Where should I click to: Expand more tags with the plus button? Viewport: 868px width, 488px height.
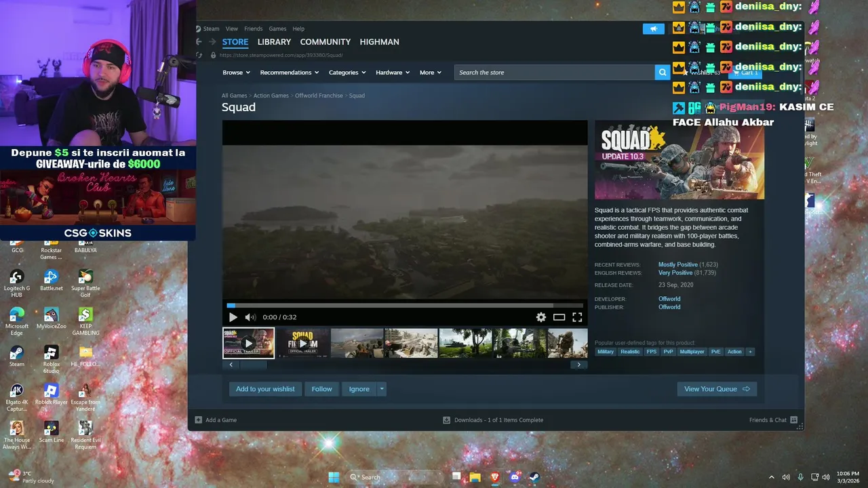[x=750, y=352]
